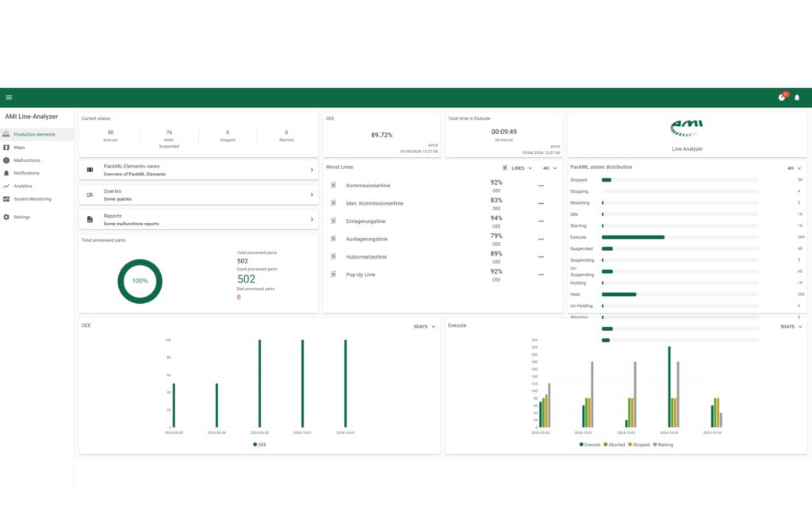Image resolution: width=812 pixels, height=526 pixels.
Task: Click the 100% processed parts donut chart
Action: pyautogui.click(x=140, y=281)
